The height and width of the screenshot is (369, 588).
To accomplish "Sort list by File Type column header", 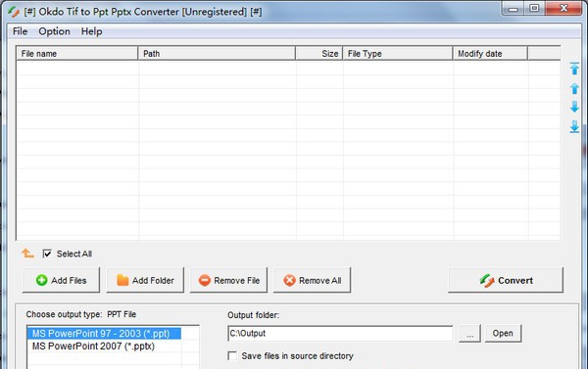I will (x=398, y=54).
